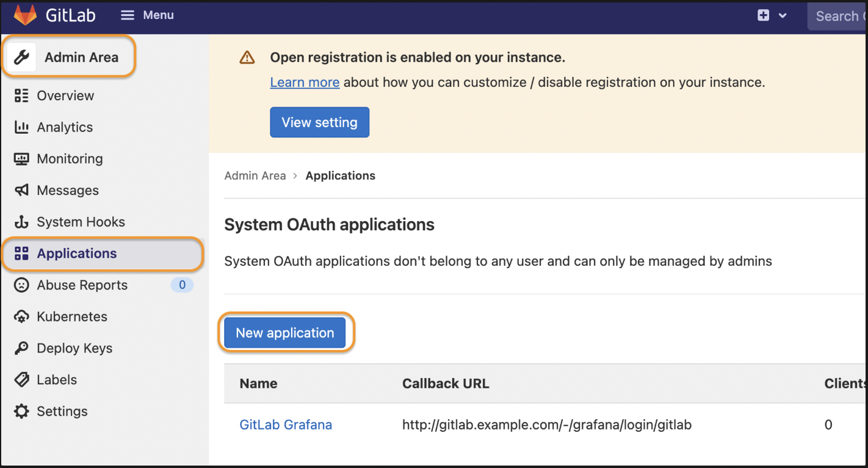Open Abuse Reports in sidebar

point(82,285)
